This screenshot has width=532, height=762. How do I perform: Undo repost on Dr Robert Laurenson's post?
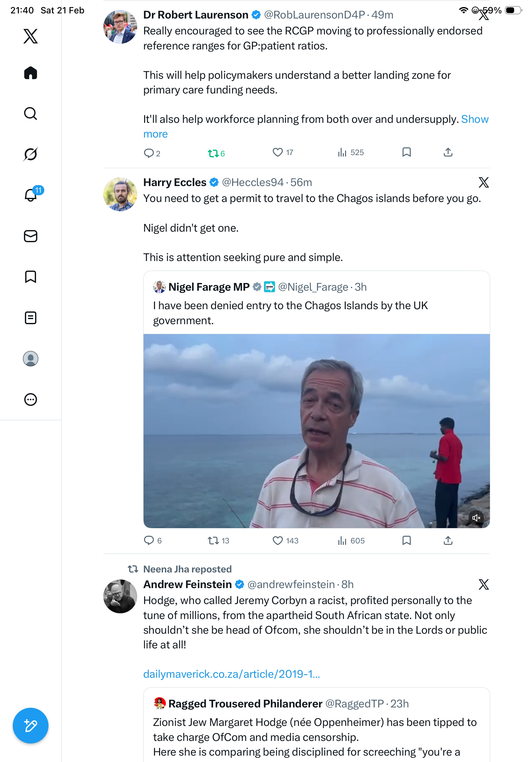pos(213,153)
